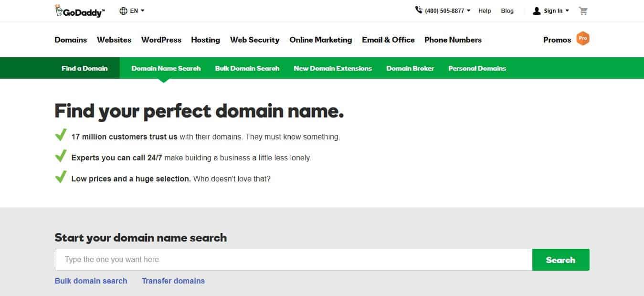Open the Domain Broker tab
This screenshot has width=644, height=296.
point(410,68)
